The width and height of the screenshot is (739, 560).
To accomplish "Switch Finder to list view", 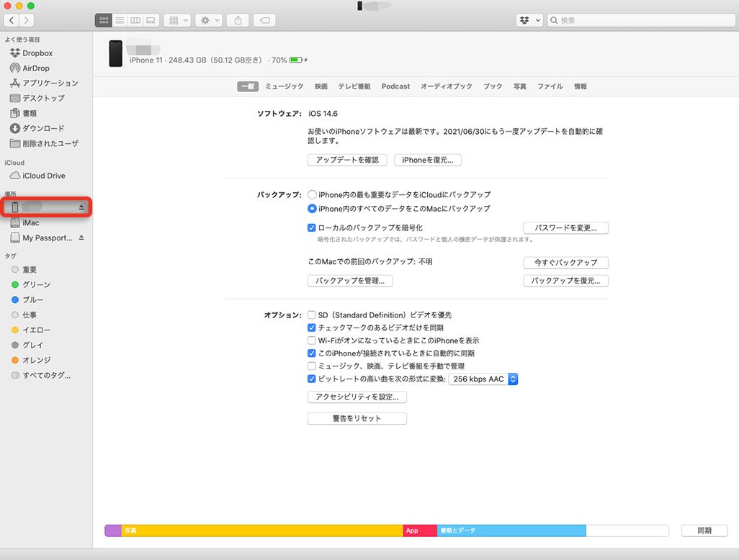I will (120, 20).
